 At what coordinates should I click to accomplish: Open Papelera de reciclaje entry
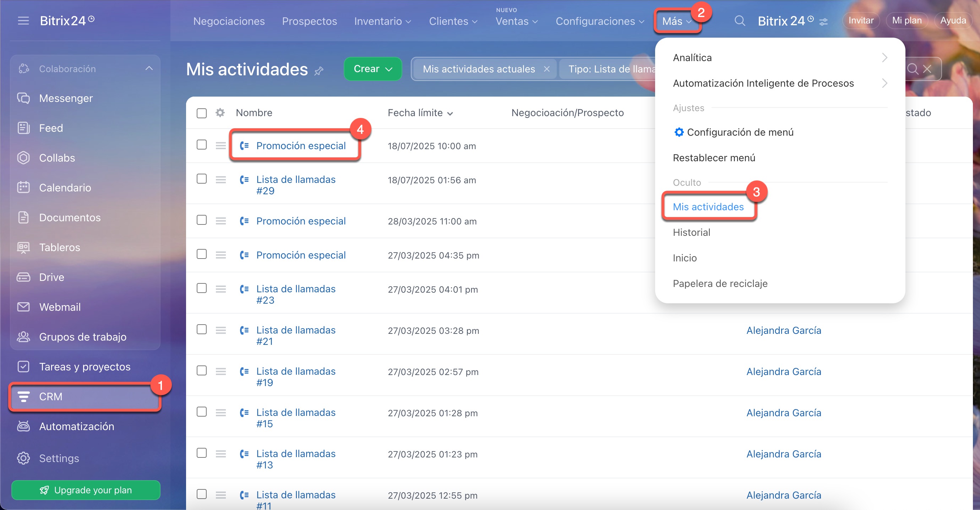(720, 283)
